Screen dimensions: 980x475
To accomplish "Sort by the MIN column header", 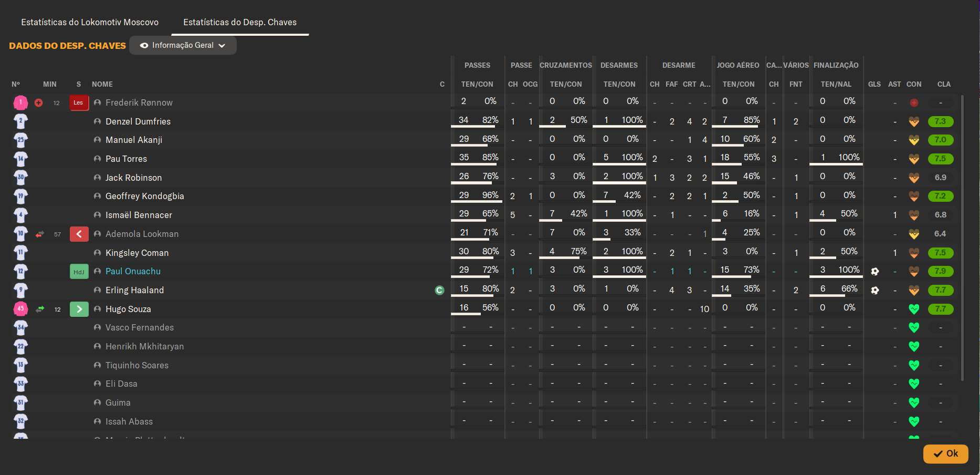I will coord(50,84).
